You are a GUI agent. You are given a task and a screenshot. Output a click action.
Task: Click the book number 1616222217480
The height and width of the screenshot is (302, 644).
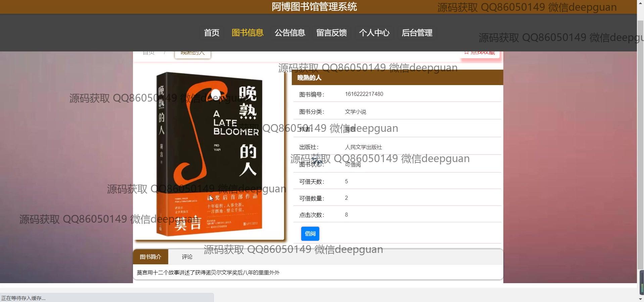(x=364, y=94)
